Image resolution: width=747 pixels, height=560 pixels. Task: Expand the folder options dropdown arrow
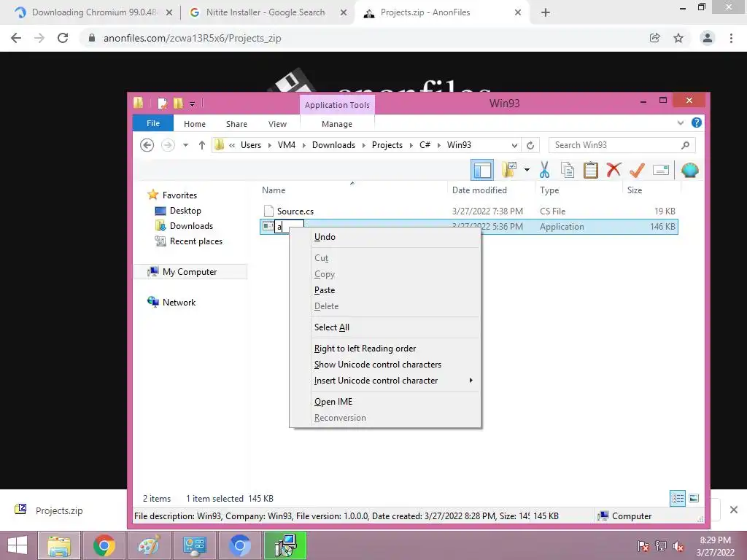click(x=527, y=170)
